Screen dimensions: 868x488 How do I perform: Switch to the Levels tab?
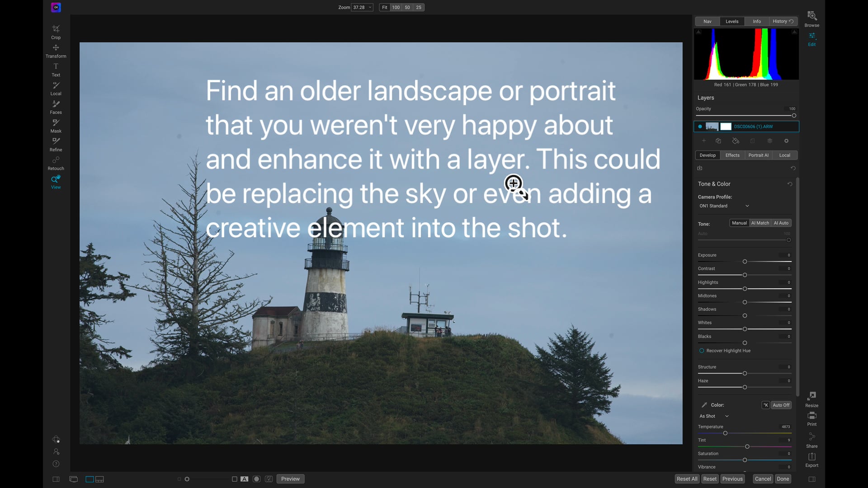pos(732,21)
